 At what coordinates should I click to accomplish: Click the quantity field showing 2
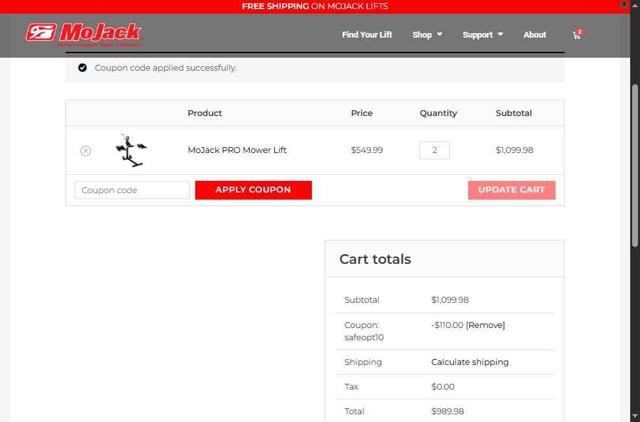434,150
